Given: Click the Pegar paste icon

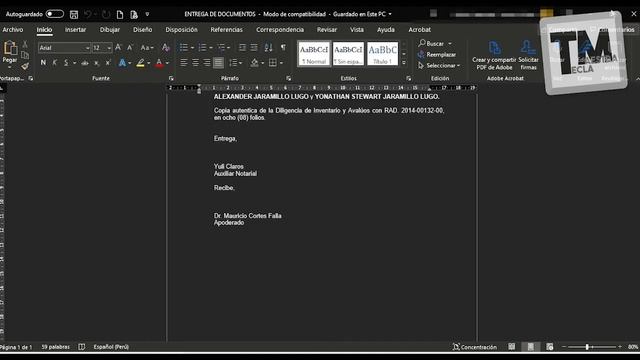Looking at the screenshot, I should pos(10,49).
